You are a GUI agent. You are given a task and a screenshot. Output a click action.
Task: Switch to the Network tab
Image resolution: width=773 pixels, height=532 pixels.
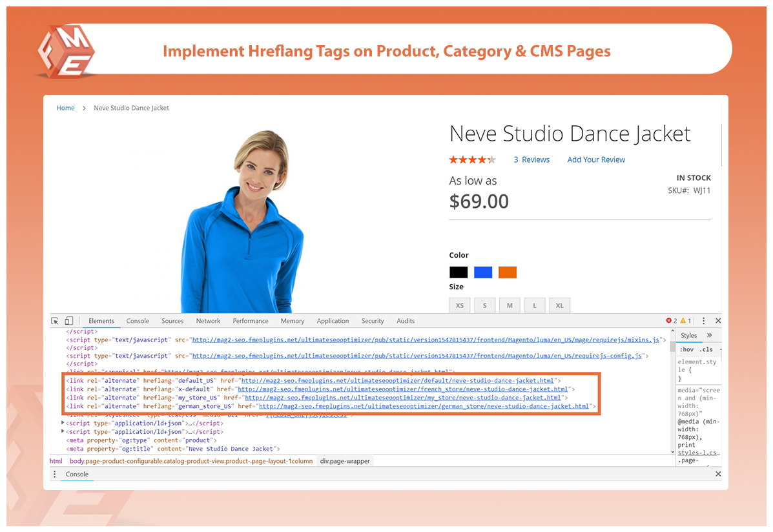click(x=208, y=321)
